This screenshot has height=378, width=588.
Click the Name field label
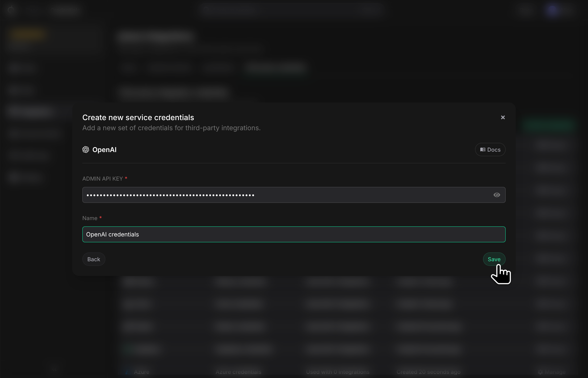point(90,218)
